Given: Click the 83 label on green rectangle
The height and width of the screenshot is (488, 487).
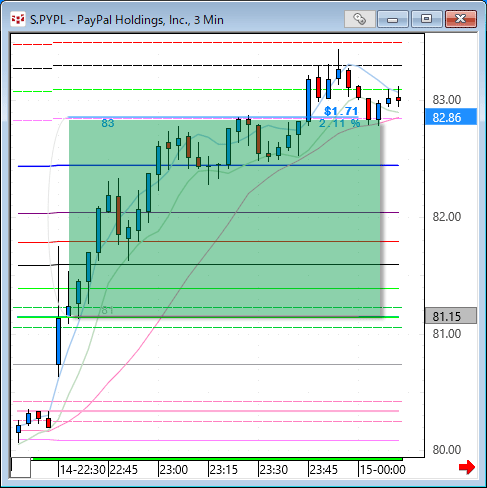Looking at the screenshot, I should click(108, 123).
